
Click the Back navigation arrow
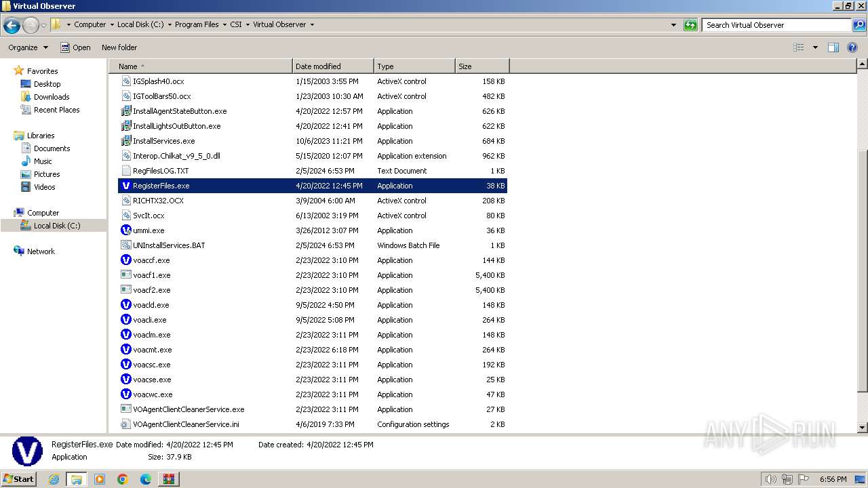(12, 25)
